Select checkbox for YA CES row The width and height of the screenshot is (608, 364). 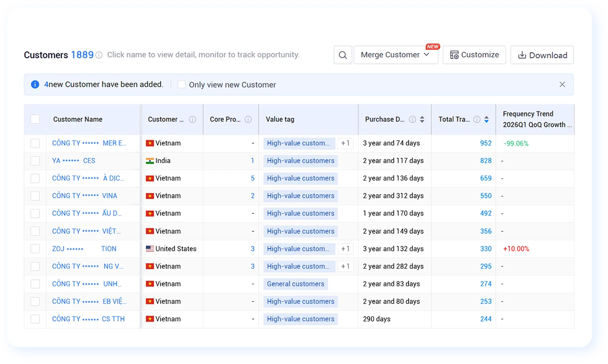click(35, 161)
